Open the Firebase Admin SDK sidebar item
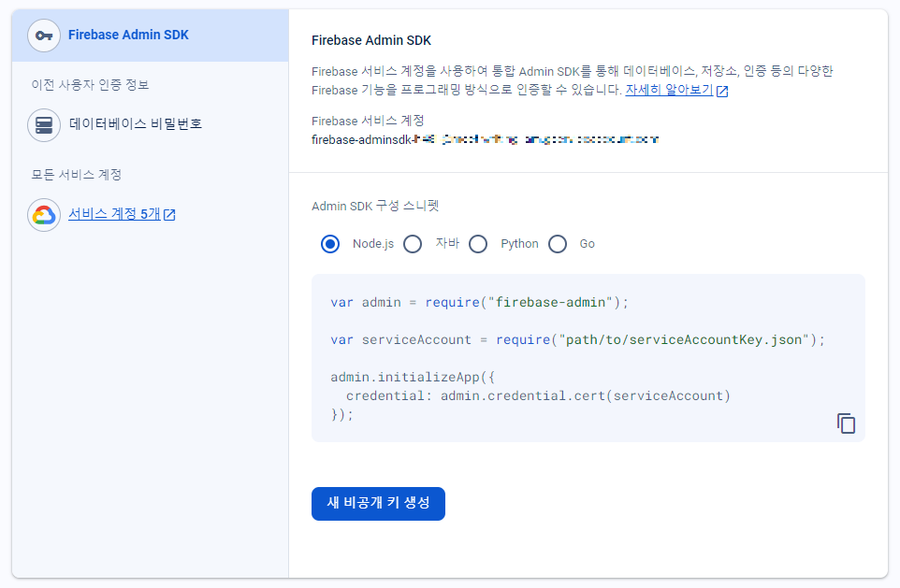 [x=150, y=36]
